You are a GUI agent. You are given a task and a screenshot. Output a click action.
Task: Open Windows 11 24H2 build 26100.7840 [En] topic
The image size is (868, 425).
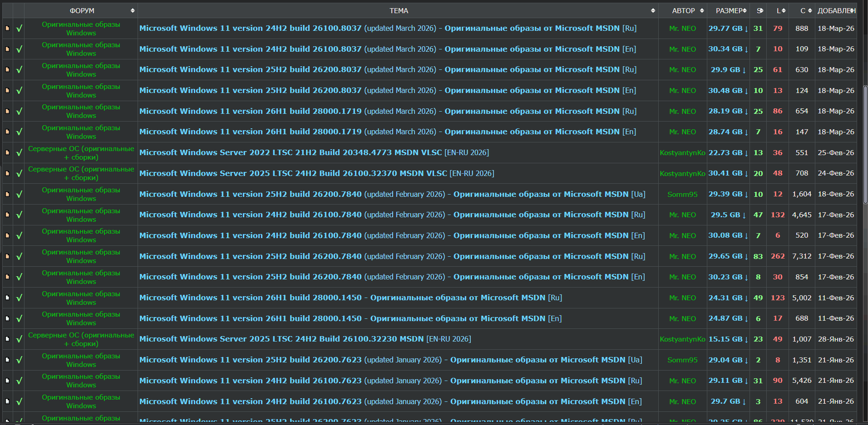(x=392, y=235)
